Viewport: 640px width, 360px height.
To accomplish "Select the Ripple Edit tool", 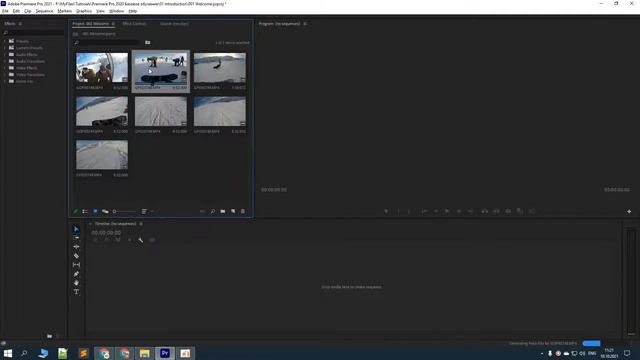I will tap(76, 247).
